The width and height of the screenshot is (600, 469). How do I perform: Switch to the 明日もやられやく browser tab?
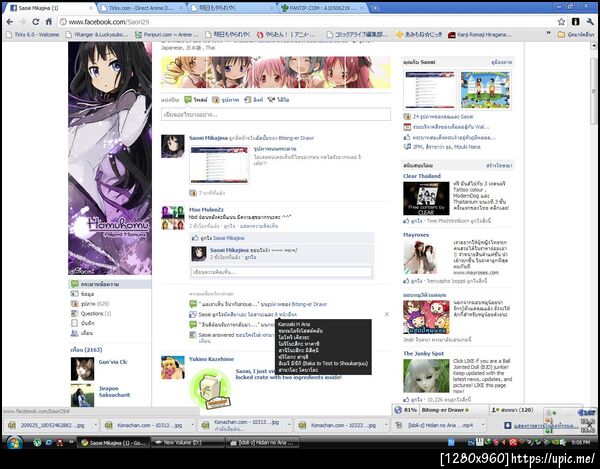[233, 8]
